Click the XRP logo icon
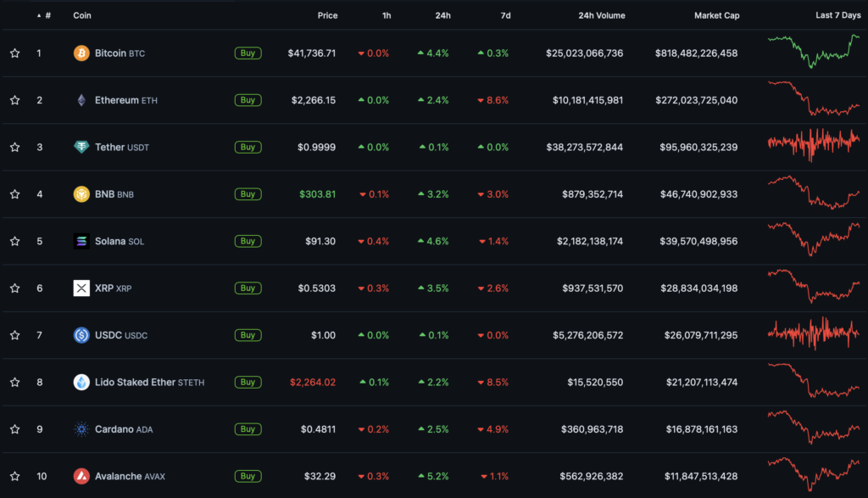Screen dimensions: 868x498 click(81, 288)
